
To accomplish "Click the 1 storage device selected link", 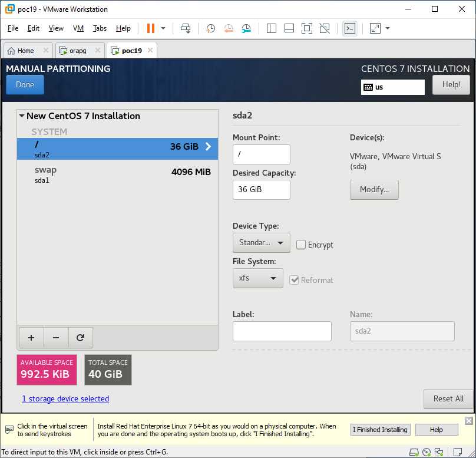I will 65,399.
